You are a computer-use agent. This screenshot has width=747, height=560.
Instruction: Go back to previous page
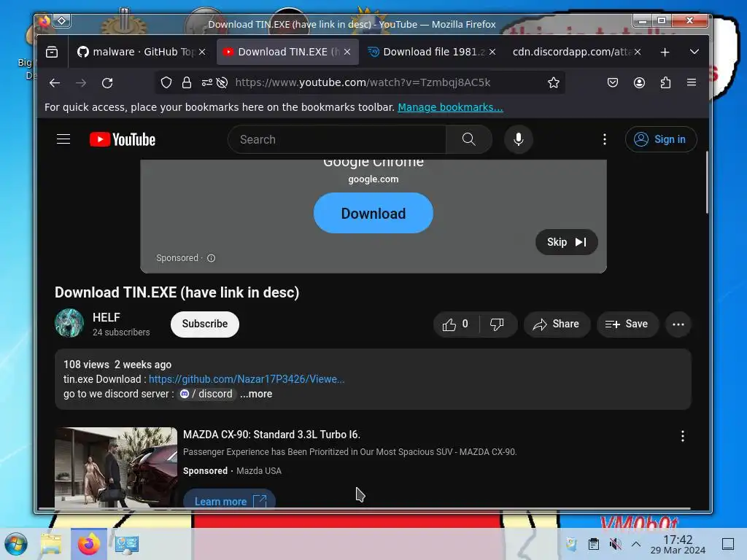pos(54,83)
